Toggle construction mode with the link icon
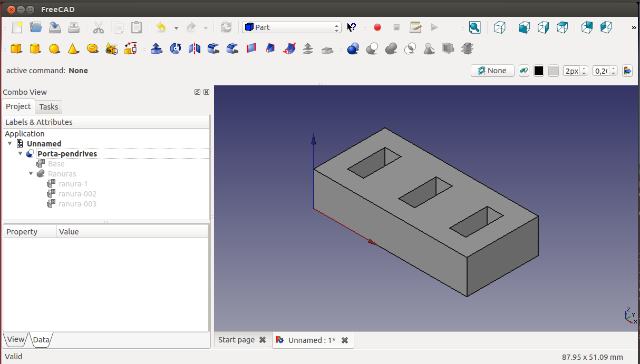This screenshot has width=640, height=364. (x=523, y=71)
